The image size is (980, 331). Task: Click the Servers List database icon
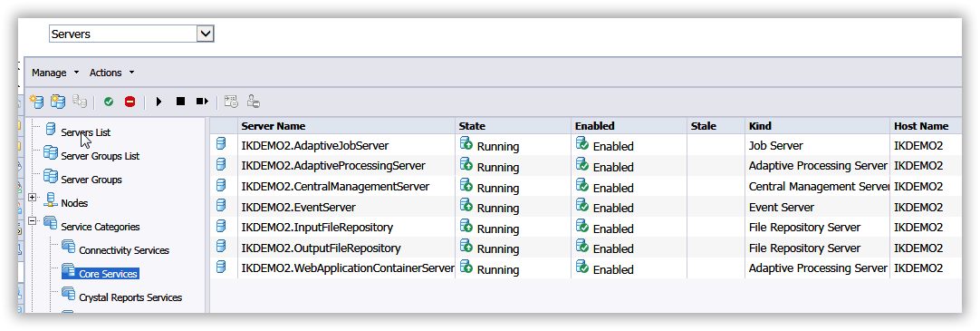[x=51, y=130]
